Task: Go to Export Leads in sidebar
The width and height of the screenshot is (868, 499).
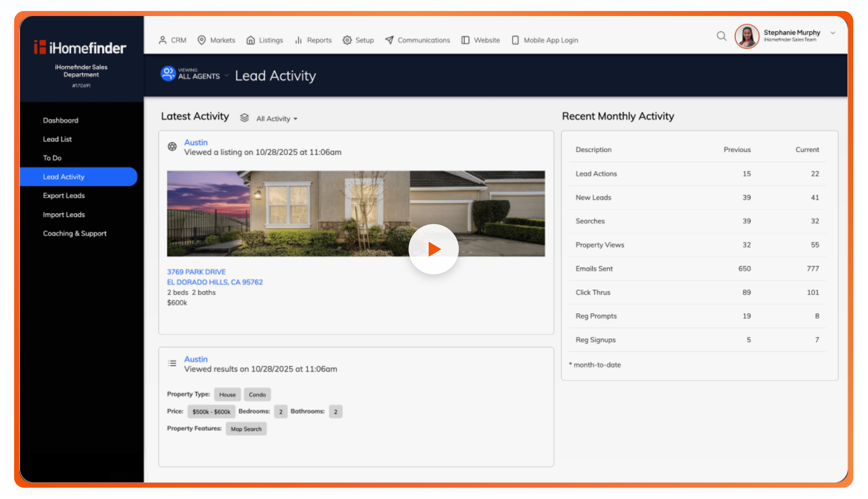Action: [64, 195]
